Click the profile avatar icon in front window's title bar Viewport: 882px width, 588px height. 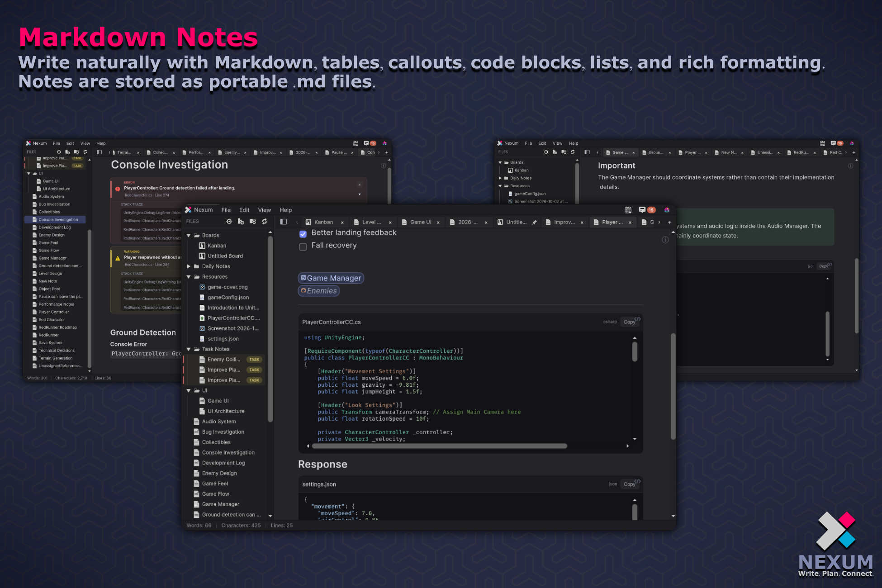tap(667, 210)
